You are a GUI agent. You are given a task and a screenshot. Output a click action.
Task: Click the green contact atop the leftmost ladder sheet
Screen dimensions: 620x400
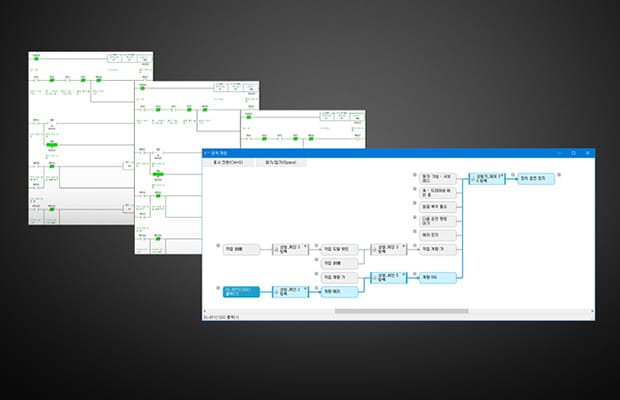click(x=35, y=60)
